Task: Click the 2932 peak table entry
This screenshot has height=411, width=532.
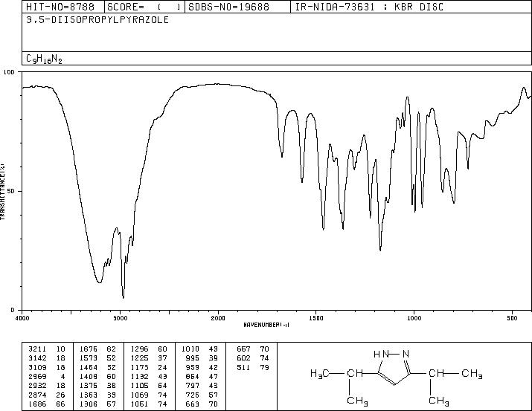Action: [x=46, y=386]
